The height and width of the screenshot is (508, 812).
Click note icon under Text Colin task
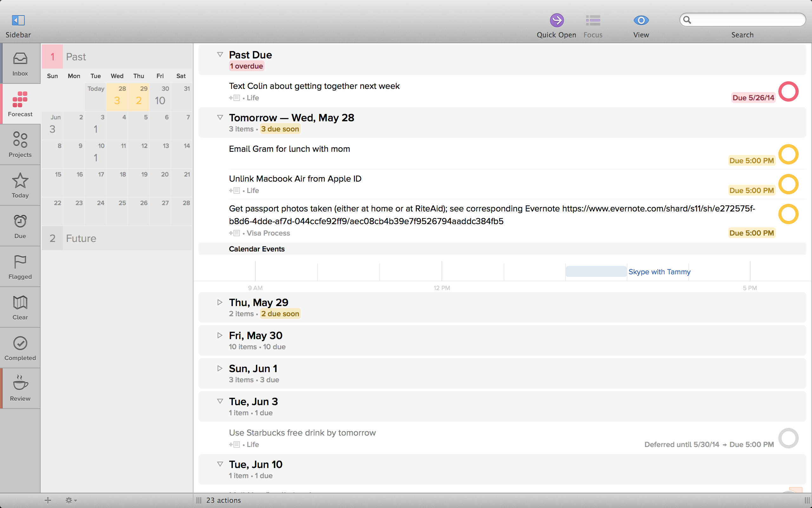tap(234, 98)
